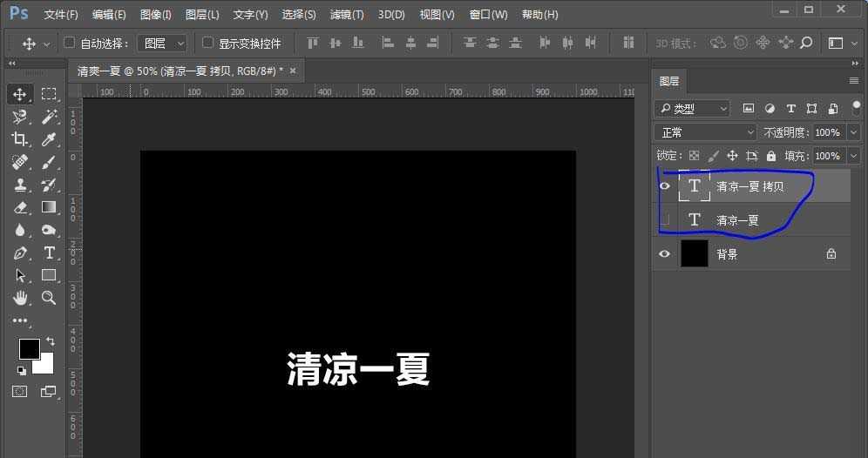This screenshot has height=458, width=868.
Task: Pick the Eyedropper tool
Action: (x=49, y=139)
